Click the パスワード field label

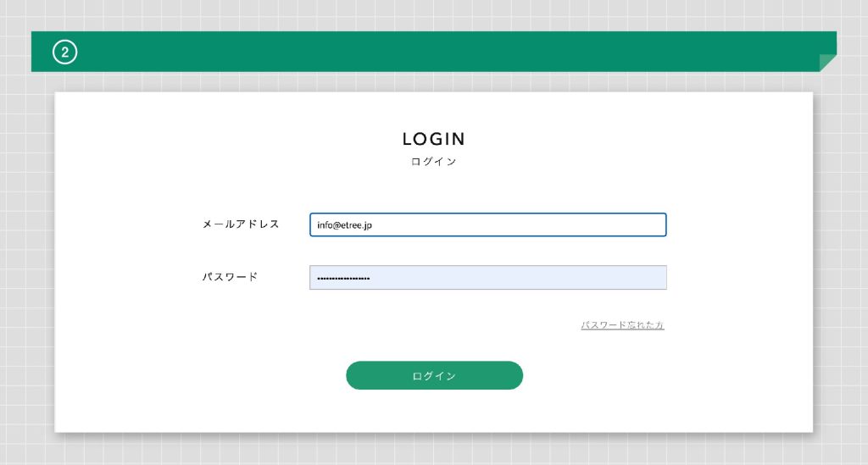click(x=230, y=277)
